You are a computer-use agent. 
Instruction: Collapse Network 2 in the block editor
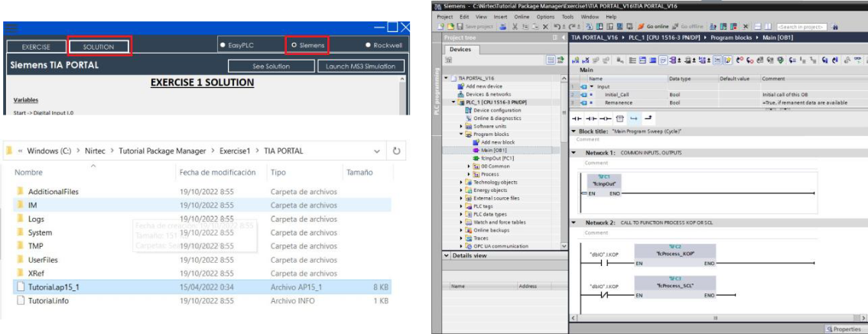coord(574,222)
